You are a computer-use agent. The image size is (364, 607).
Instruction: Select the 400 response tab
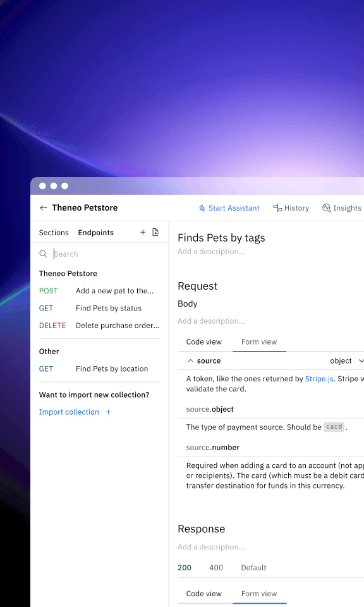point(216,568)
